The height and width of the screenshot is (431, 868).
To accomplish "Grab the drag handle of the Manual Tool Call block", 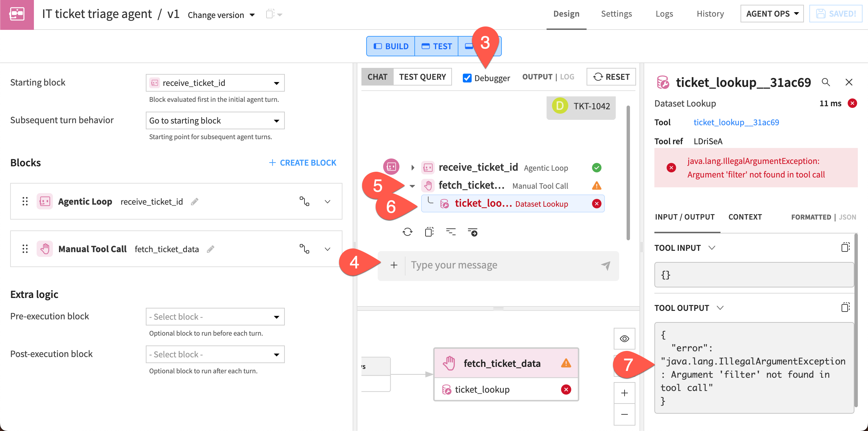I will pyautogui.click(x=25, y=249).
